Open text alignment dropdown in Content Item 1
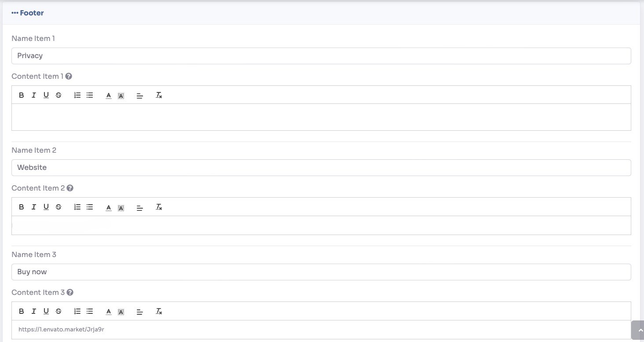 (140, 95)
